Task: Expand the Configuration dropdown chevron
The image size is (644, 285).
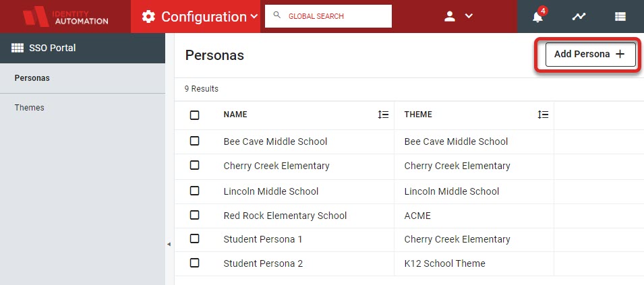Action: [x=254, y=16]
